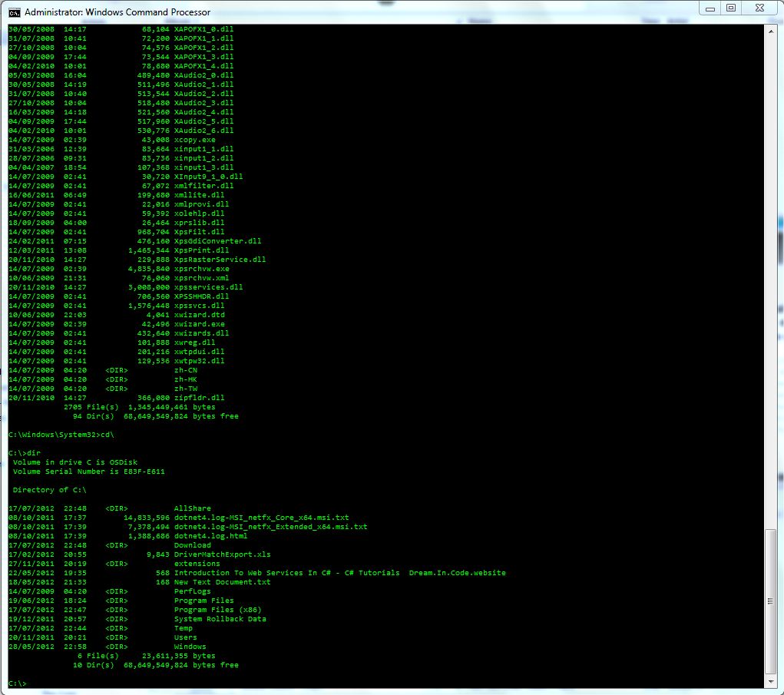
Task: Click the scrollbar up arrow
Action: (770, 31)
